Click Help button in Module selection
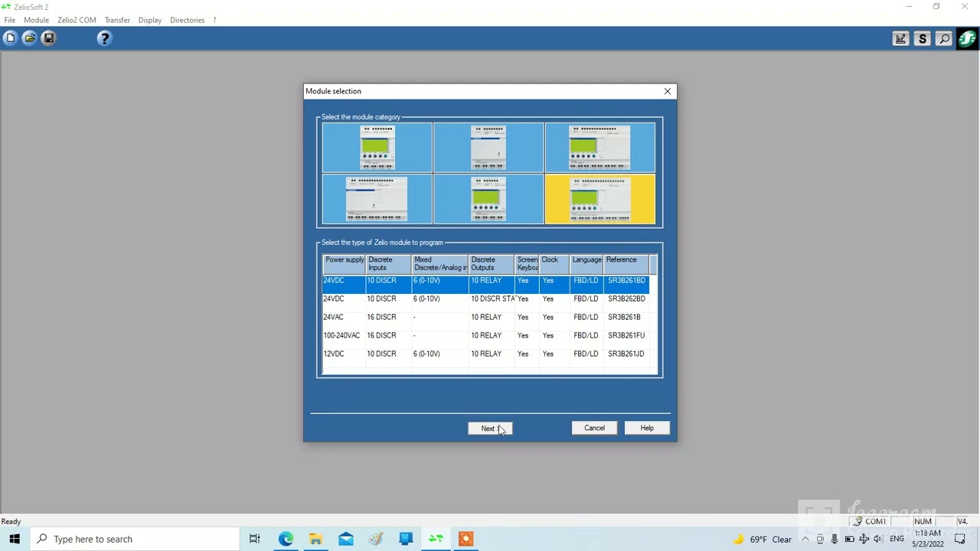Image resolution: width=980 pixels, height=551 pixels. [647, 428]
